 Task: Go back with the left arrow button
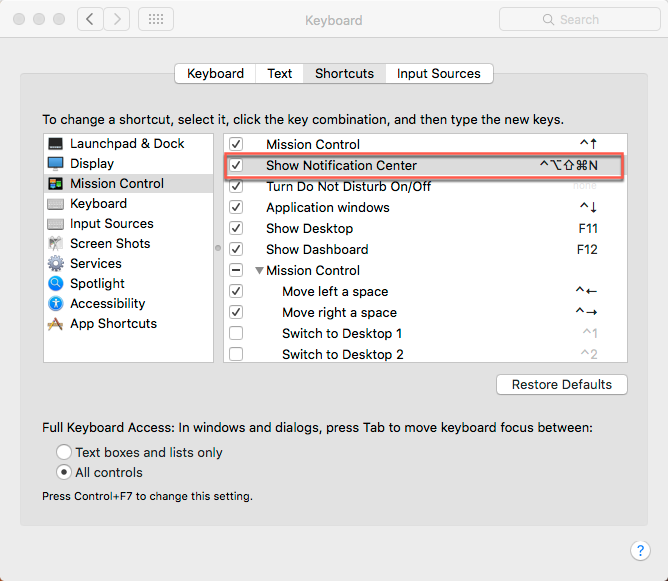tap(90, 19)
